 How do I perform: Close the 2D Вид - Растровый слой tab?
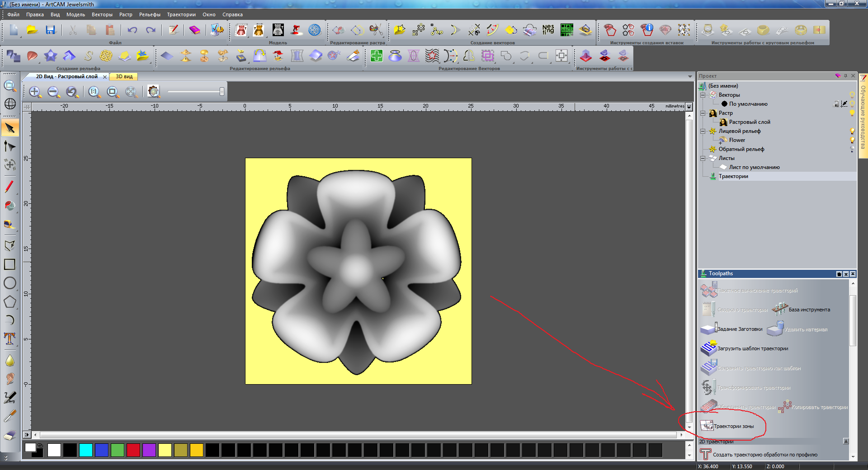click(x=105, y=77)
